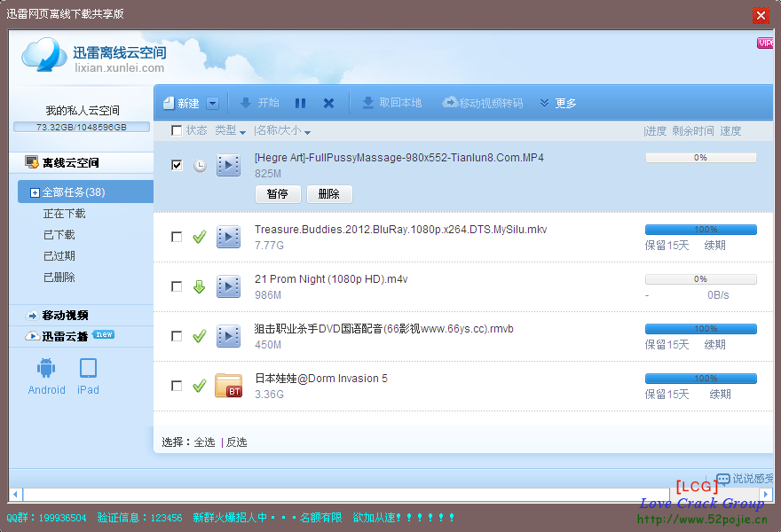Viewport: 781px width, 532px height.
Task: Click 续期 renew for 日本娃娃
Action: [721, 395]
